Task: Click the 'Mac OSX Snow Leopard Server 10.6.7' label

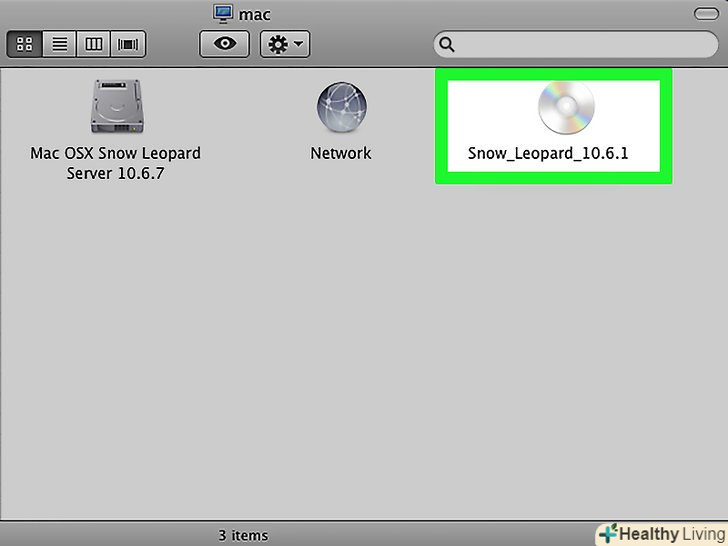Action: (116, 163)
